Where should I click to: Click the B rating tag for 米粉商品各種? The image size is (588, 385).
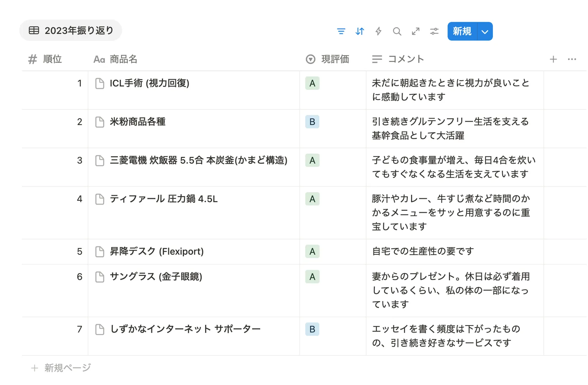coord(312,122)
